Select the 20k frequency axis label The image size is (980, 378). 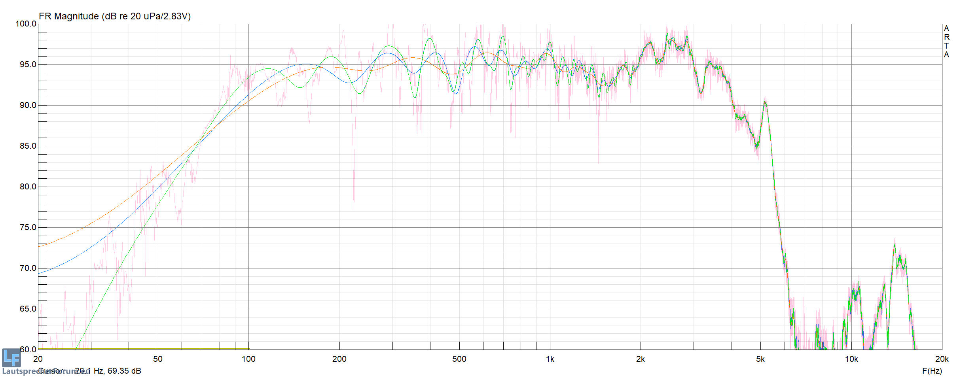click(942, 359)
